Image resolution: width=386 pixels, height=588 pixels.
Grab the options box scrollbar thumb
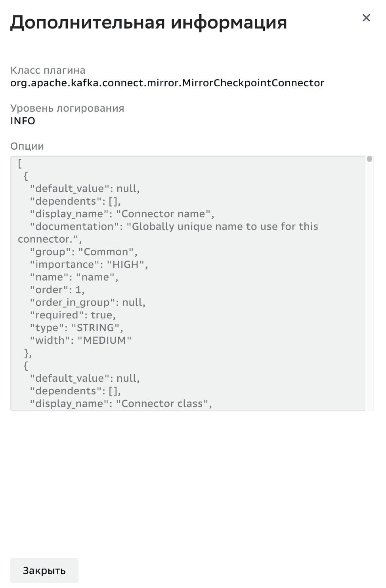pyautogui.click(x=369, y=159)
